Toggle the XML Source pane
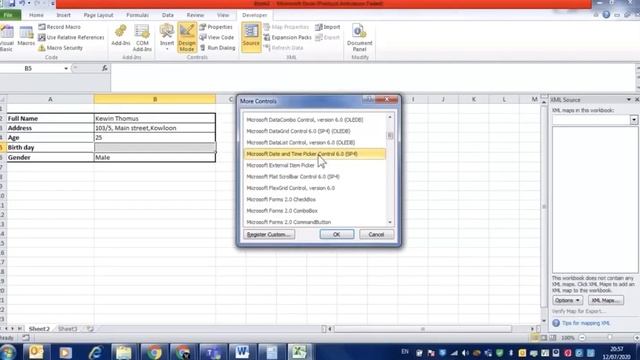This screenshot has height=360, width=640. [251, 37]
